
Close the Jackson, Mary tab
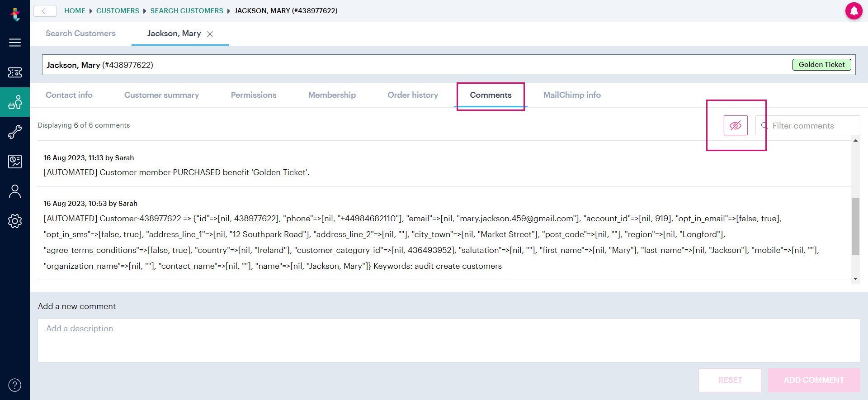click(210, 34)
